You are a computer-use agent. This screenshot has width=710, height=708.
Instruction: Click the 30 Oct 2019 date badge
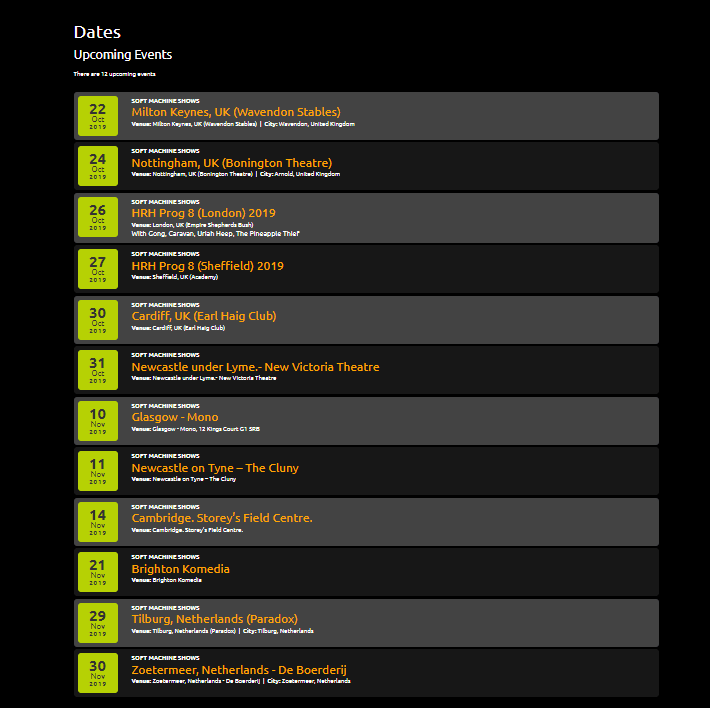click(x=98, y=319)
